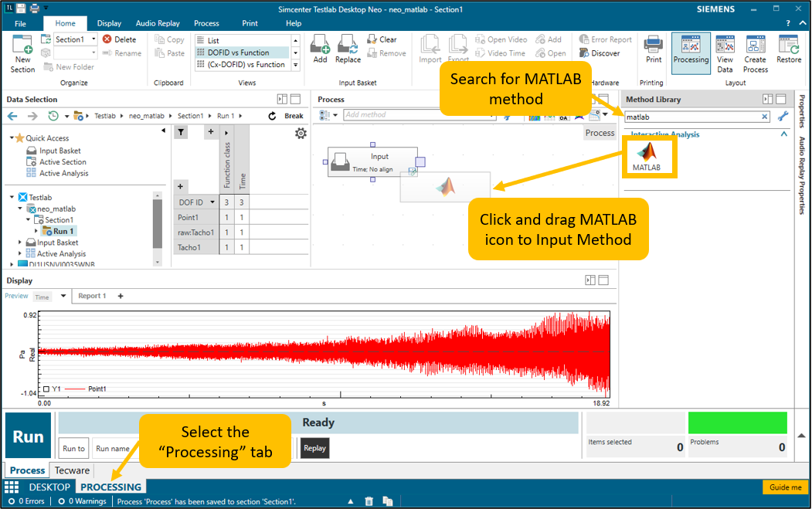Collapse the ribbon with the top-right chevron
Screen dimensions: 812x509
(x=802, y=23)
